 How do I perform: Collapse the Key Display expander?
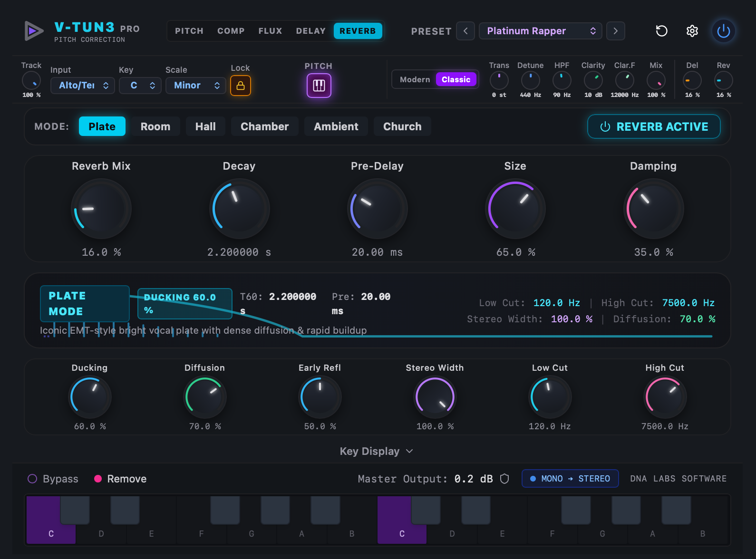click(x=376, y=451)
